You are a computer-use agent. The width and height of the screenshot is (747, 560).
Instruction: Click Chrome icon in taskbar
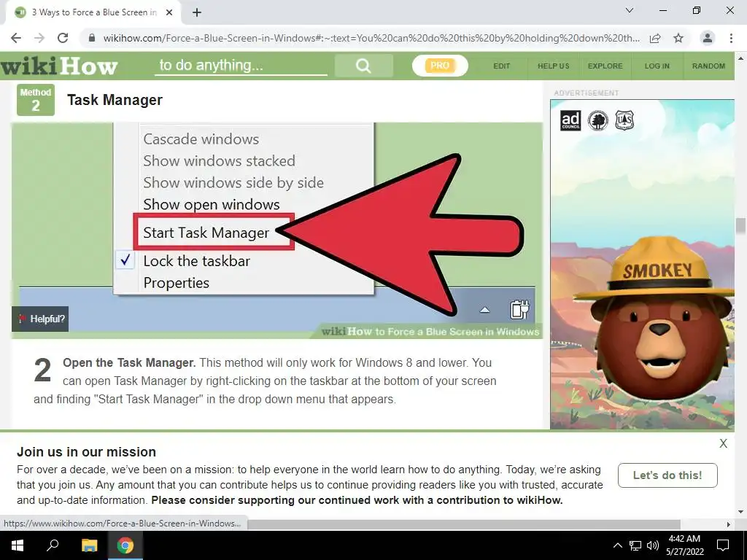coord(125,545)
